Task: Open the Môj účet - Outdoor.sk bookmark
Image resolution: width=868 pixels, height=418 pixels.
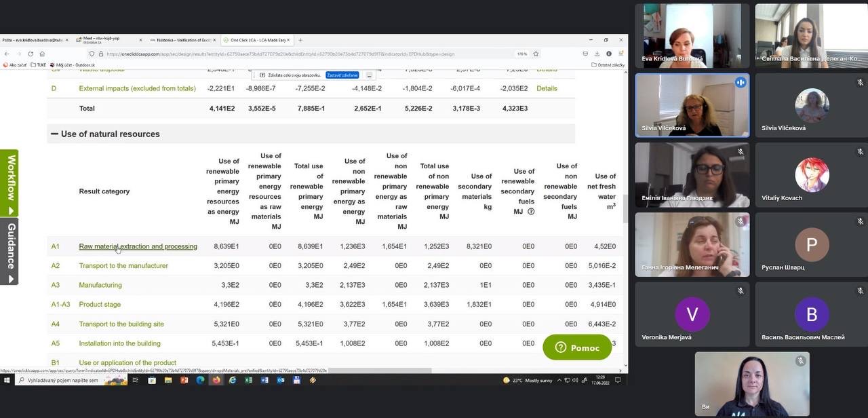Action: (73, 65)
